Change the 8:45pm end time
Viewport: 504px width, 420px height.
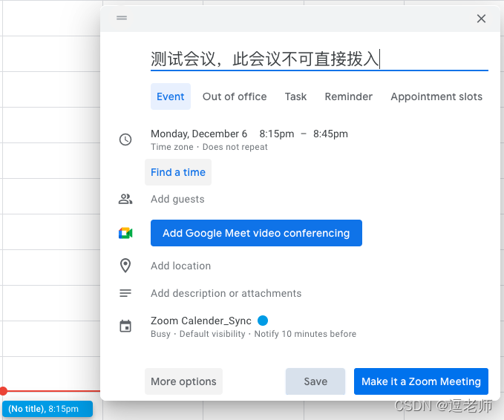(330, 134)
